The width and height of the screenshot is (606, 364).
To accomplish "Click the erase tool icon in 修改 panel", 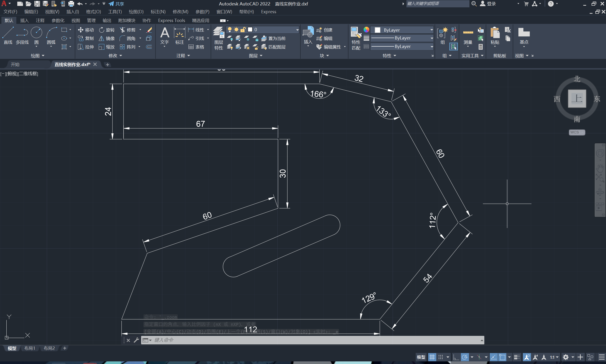I will 149,30.
